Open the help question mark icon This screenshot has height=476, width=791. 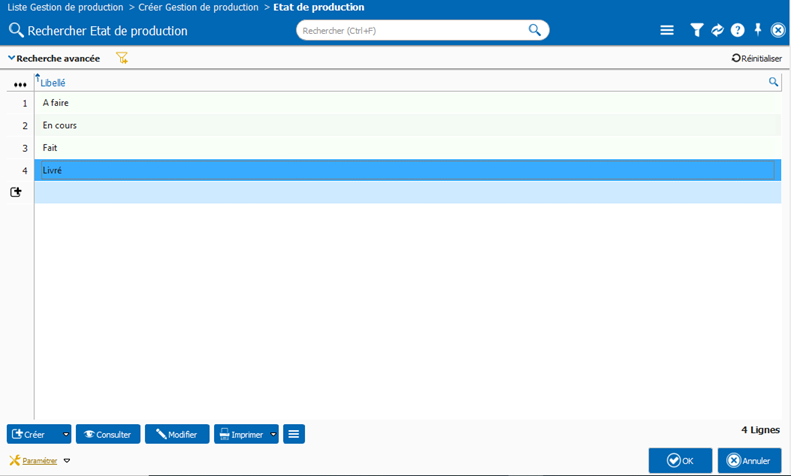(738, 31)
